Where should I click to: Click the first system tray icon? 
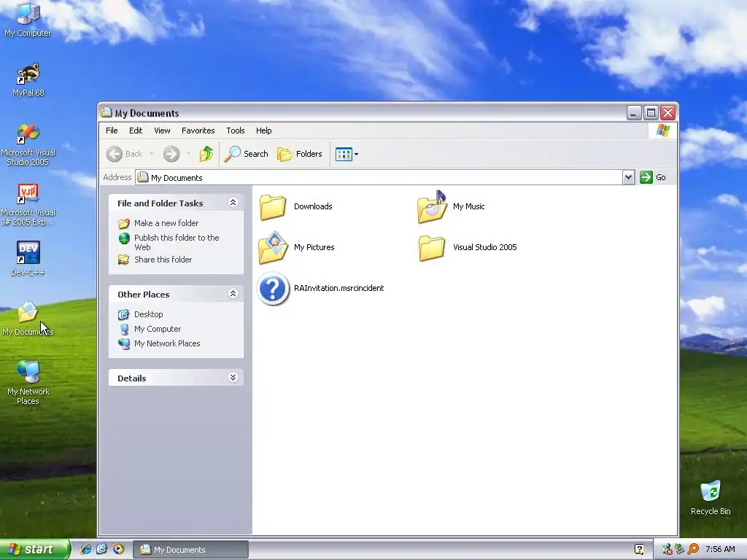click(667, 550)
